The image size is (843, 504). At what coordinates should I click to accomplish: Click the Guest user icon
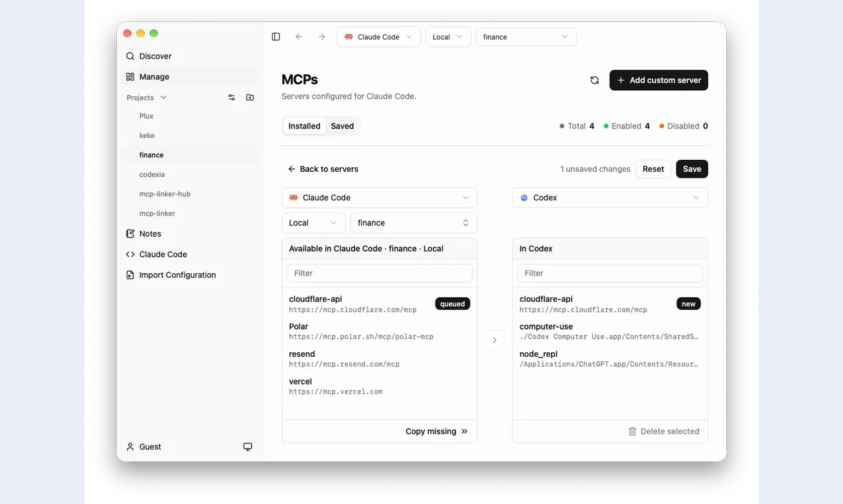(130, 447)
